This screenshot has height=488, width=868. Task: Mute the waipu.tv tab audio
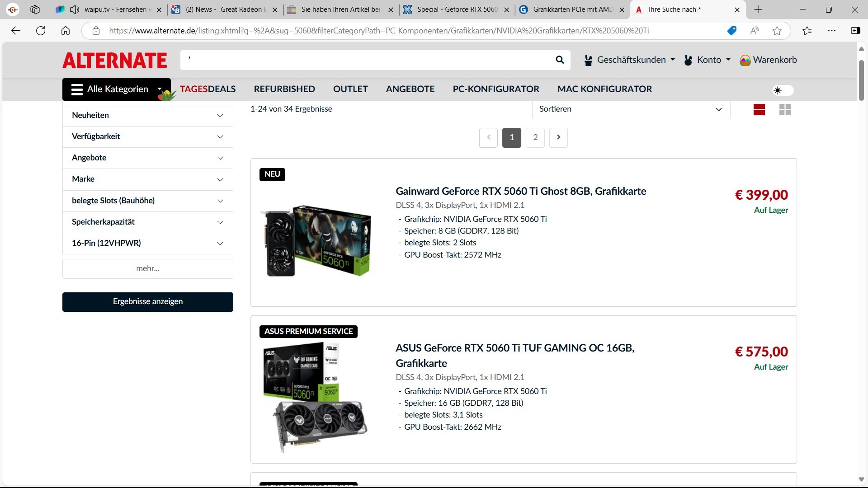(75, 9)
